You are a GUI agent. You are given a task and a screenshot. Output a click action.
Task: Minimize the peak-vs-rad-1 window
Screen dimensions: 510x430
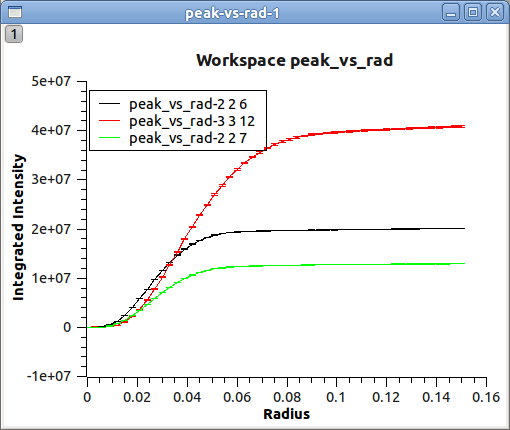pyautogui.click(x=451, y=13)
